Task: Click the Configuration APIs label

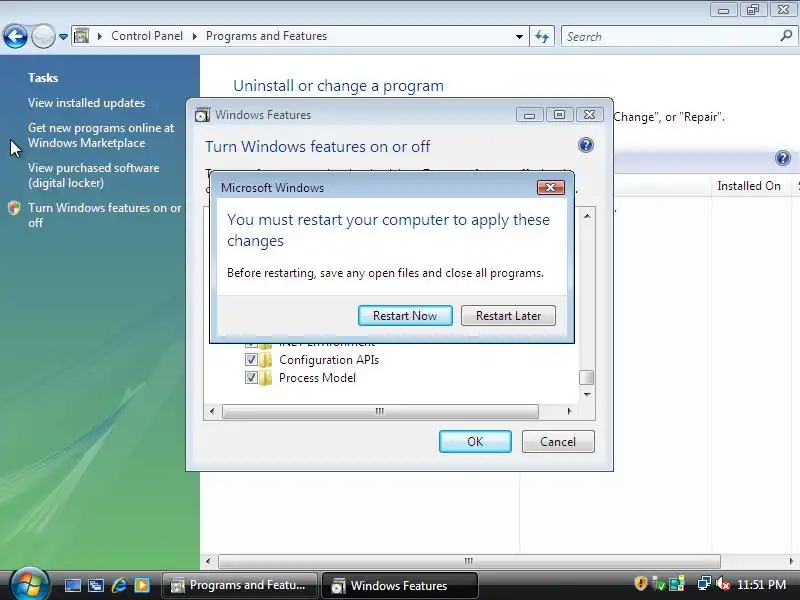Action: point(329,360)
